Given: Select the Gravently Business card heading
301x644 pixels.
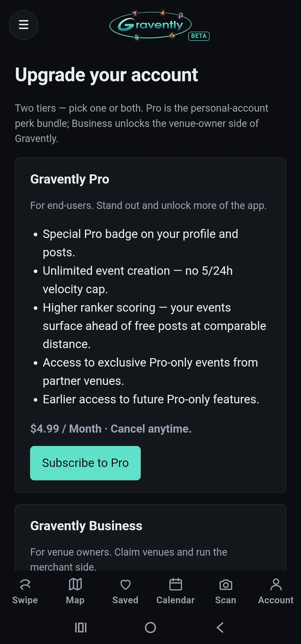Looking at the screenshot, I should pyautogui.click(x=86, y=526).
